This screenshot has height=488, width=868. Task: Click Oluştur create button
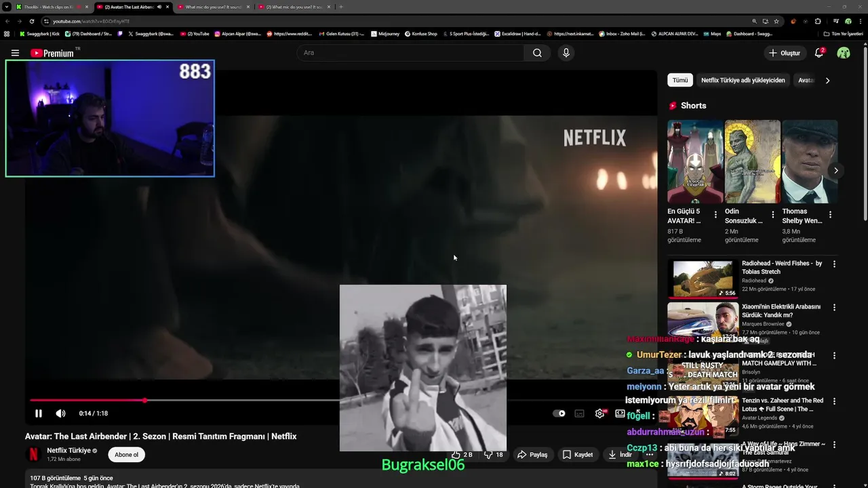(784, 53)
